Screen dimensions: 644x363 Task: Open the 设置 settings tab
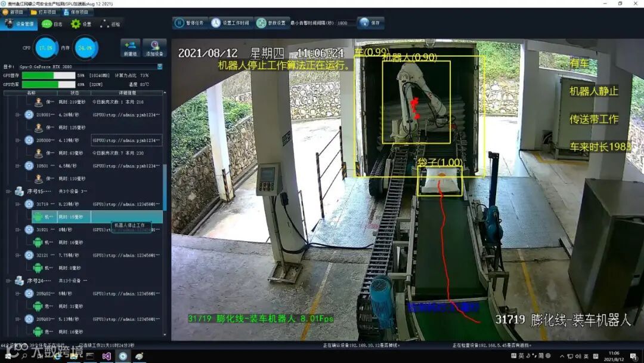pos(81,24)
